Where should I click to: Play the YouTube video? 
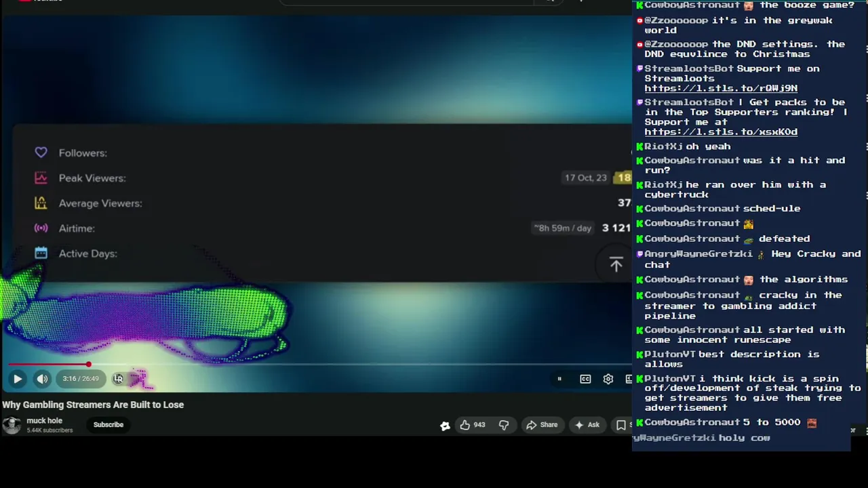tap(18, 379)
